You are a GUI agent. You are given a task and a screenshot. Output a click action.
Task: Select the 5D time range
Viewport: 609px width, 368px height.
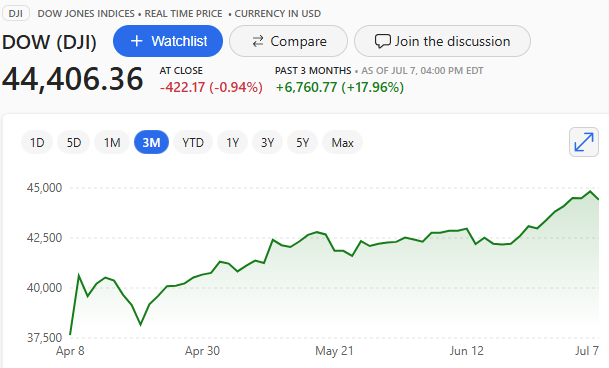click(73, 143)
